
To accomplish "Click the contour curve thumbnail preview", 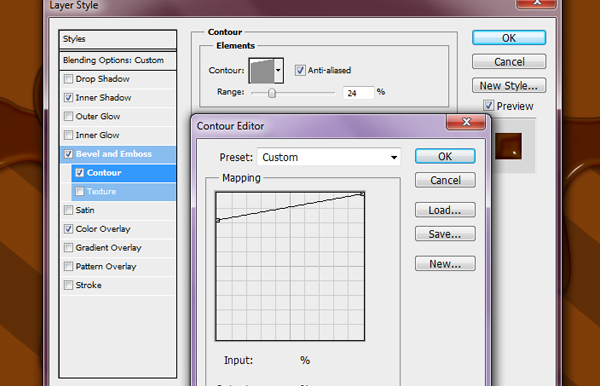I will 261,70.
